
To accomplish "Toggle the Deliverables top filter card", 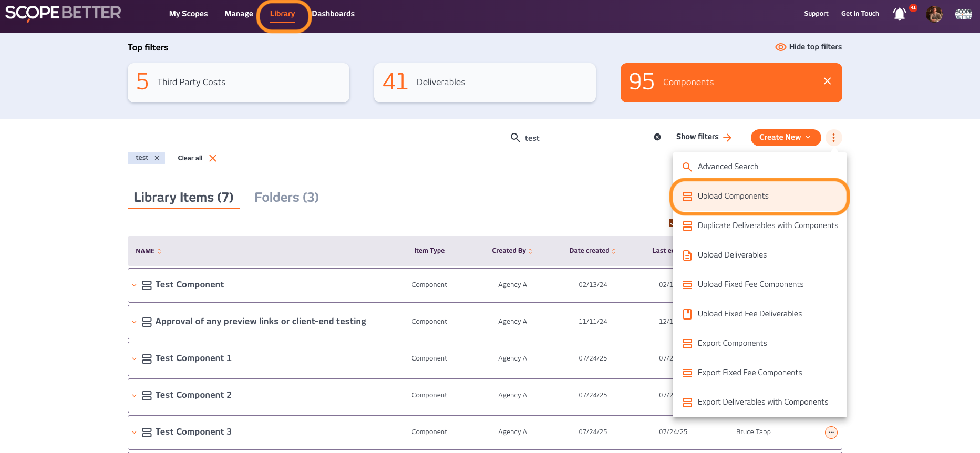I will [484, 83].
